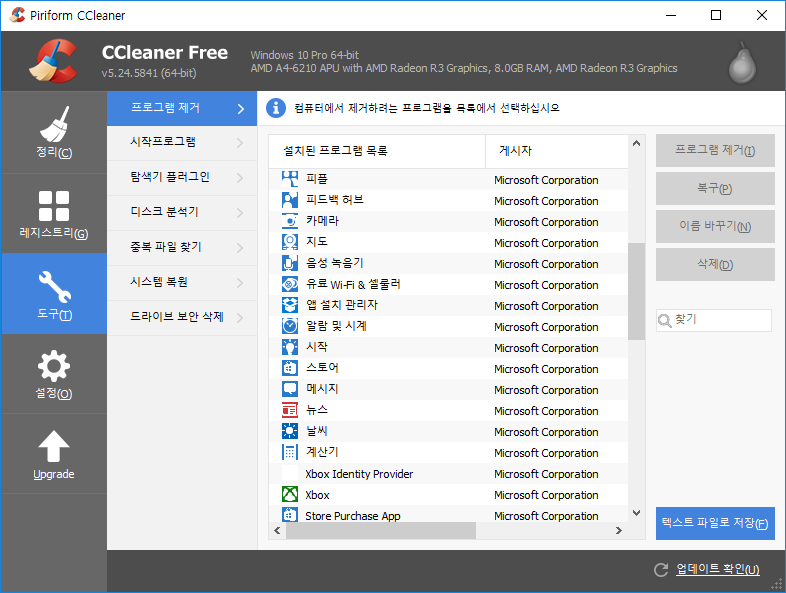
Task: Open the 중복 파일 찾기 tab
Action: [182, 248]
